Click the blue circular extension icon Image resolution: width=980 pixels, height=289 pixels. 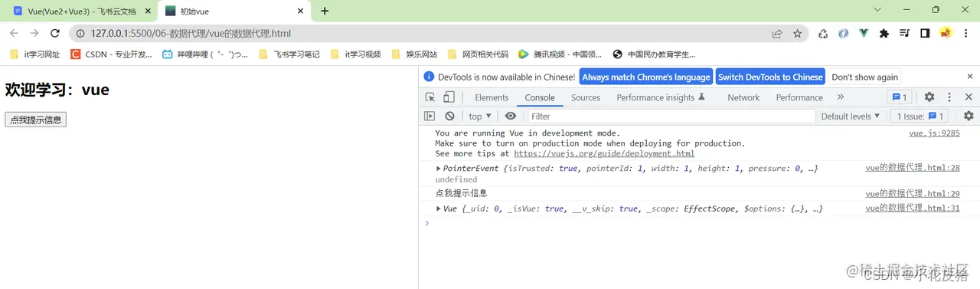pos(844,33)
